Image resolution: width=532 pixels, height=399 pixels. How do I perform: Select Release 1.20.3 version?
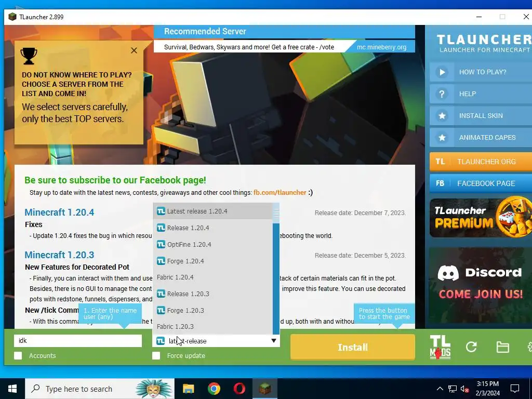pyautogui.click(x=212, y=294)
